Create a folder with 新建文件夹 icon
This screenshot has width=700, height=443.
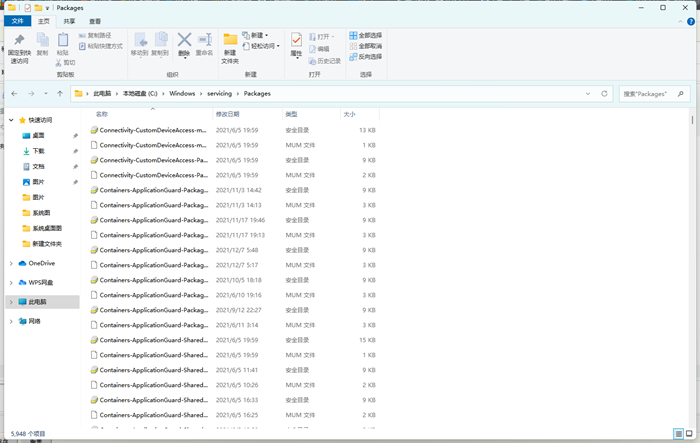[230, 41]
